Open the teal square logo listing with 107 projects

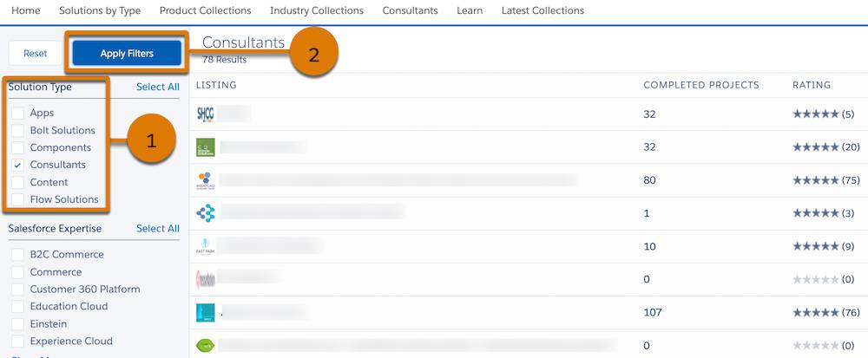click(206, 313)
